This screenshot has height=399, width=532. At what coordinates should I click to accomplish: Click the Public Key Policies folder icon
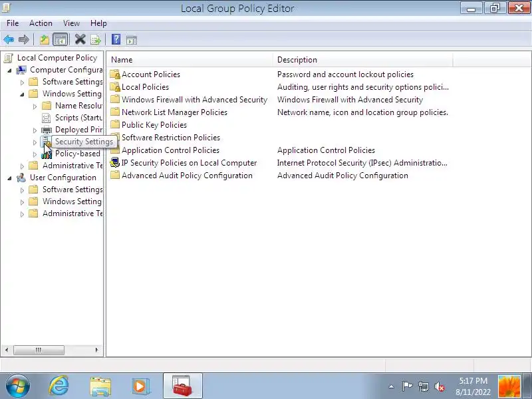115,124
